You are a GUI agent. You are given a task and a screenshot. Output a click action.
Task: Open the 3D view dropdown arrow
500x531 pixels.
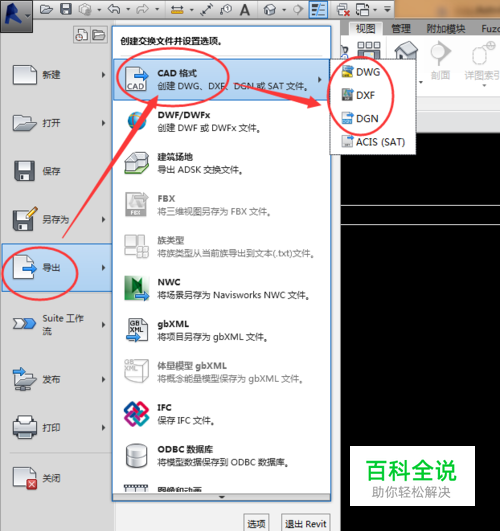point(284,9)
